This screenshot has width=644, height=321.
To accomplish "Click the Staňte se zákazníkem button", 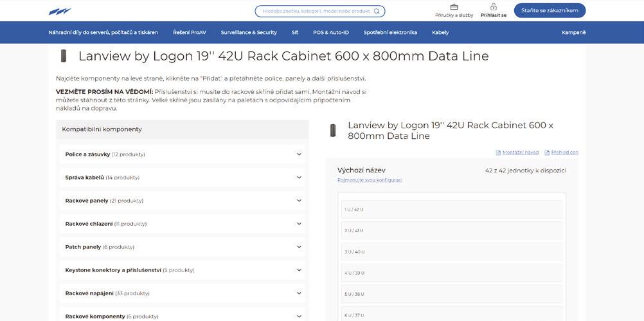I will [550, 11].
